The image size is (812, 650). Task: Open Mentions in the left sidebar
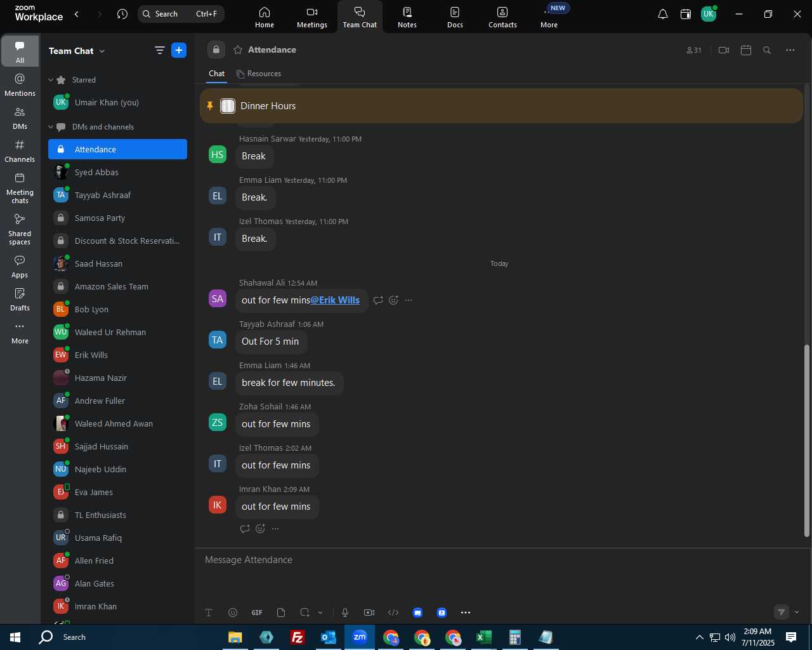click(20, 84)
